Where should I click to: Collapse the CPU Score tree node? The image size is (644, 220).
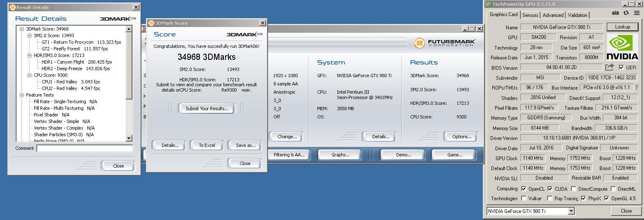(x=30, y=75)
